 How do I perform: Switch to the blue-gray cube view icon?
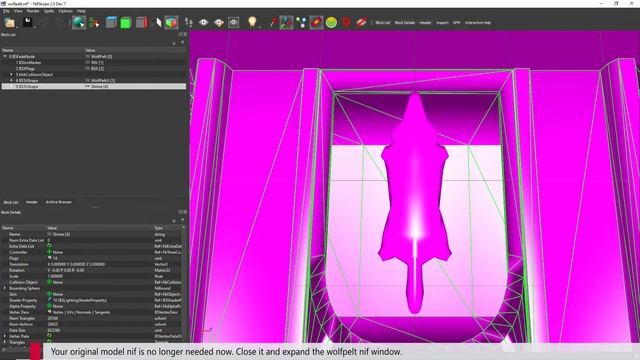pos(111,22)
